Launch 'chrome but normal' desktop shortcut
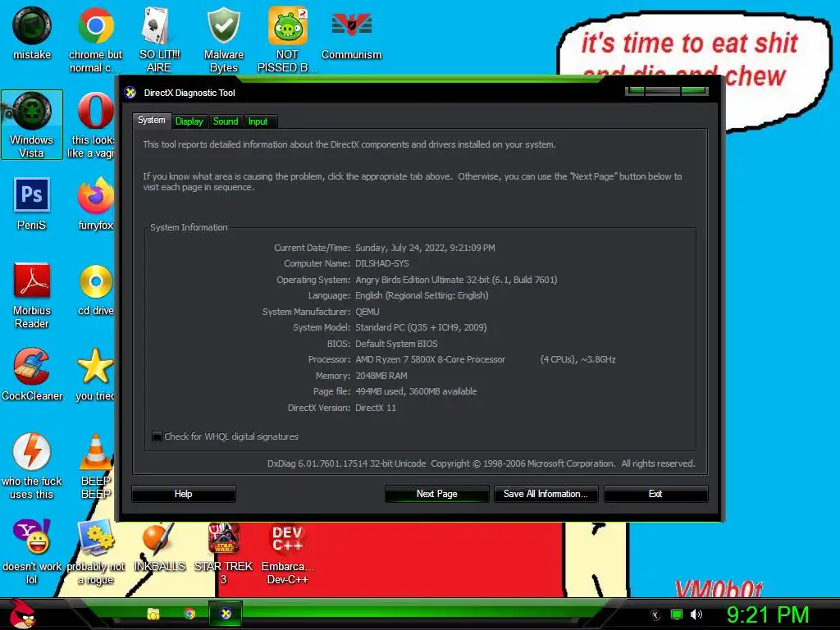Viewport: 840px width, 630px height. point(95,39)
